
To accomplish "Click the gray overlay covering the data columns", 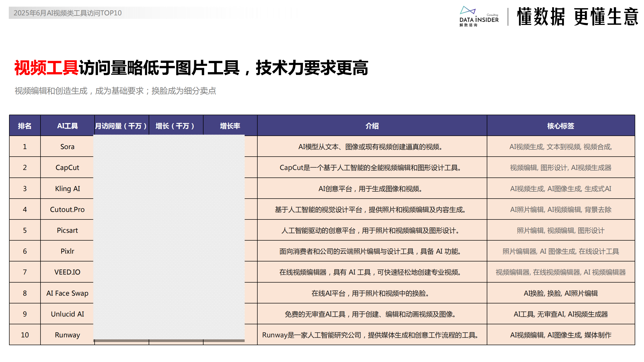I will point(169,237).
